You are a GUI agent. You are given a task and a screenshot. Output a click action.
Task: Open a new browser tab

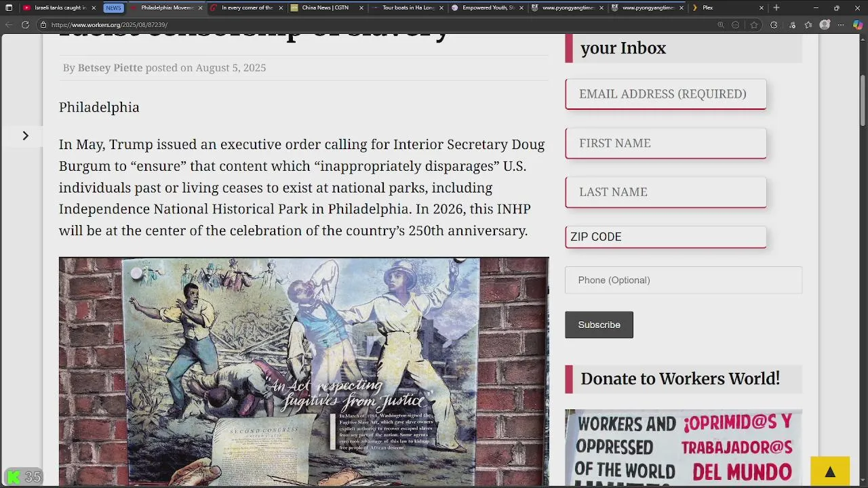click(776, 7)
